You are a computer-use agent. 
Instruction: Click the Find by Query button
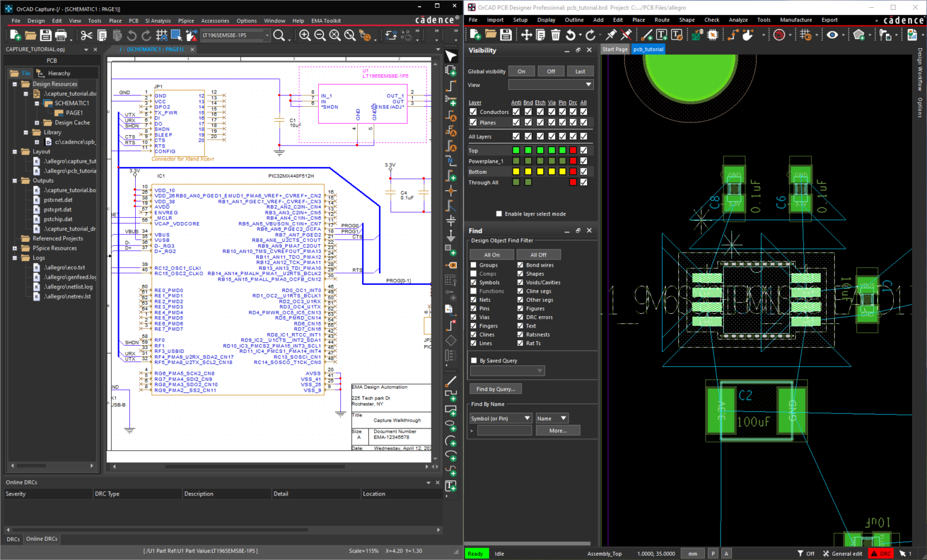pos(495,389)
